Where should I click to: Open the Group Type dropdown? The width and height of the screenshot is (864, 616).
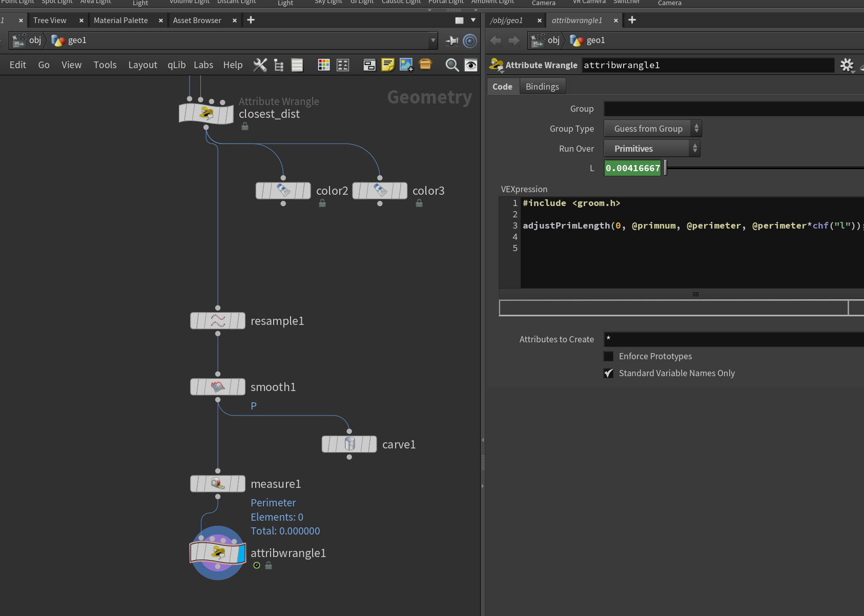tap(653, 129)
